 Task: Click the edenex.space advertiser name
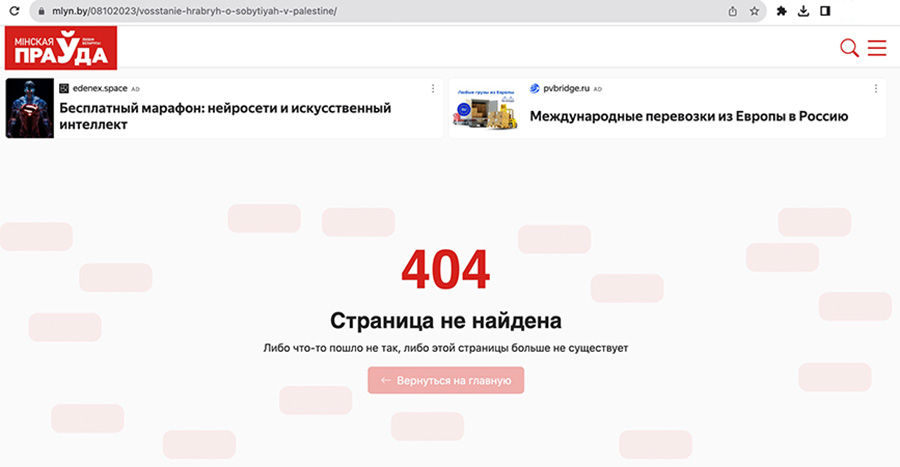click(x=100, y=89)
